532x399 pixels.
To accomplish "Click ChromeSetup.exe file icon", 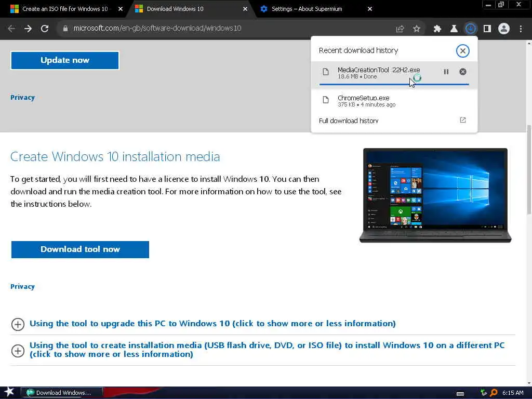I will (326, 100).
